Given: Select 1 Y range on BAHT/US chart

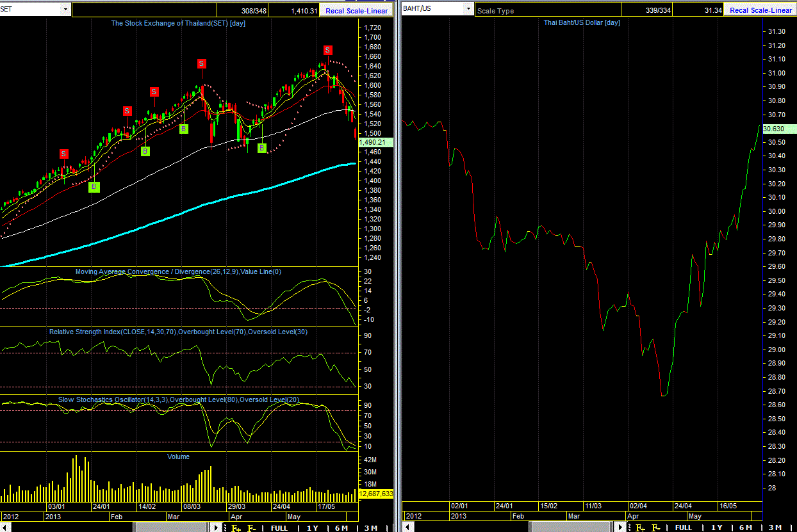Looking at the screenshot, I should [x=716, y=528].
